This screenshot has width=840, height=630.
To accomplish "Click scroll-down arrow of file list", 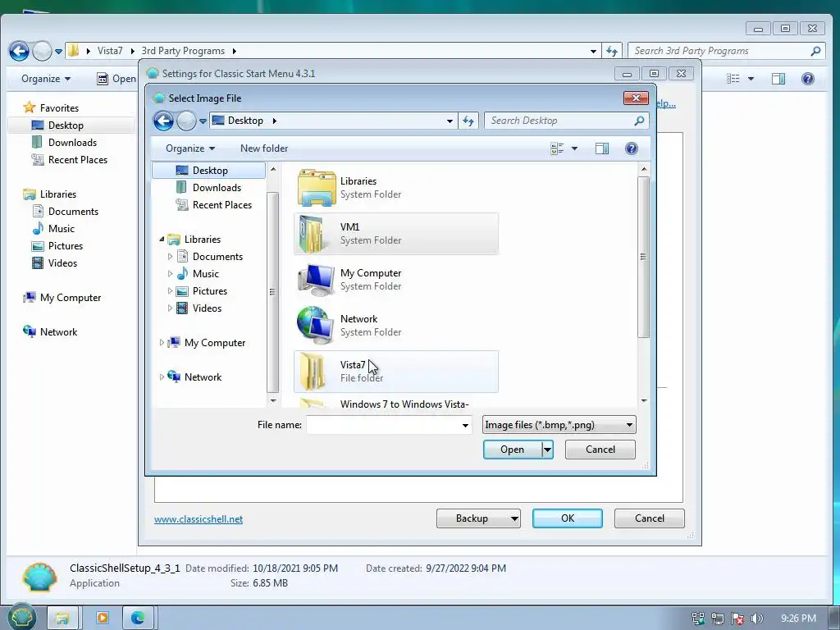I will click(x=643, y=400).
